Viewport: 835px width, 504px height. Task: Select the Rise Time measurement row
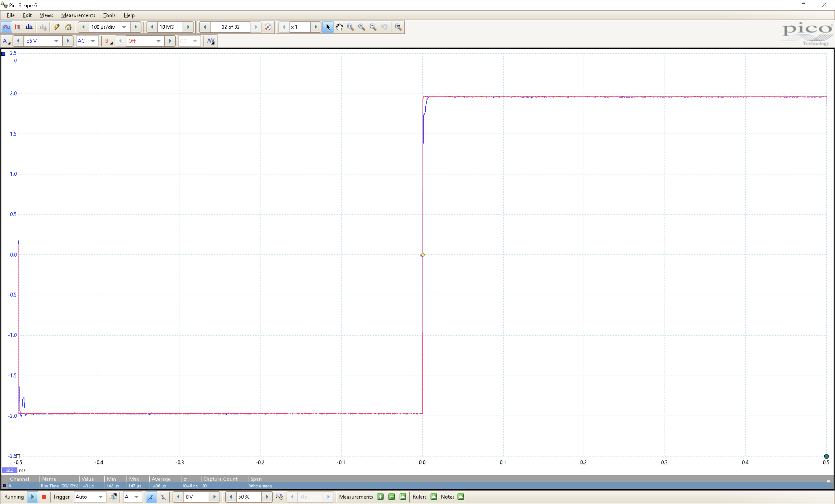click(x=417, y=486)
